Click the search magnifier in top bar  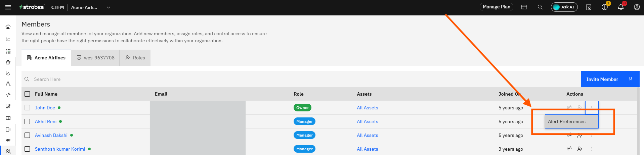(540, 7)
